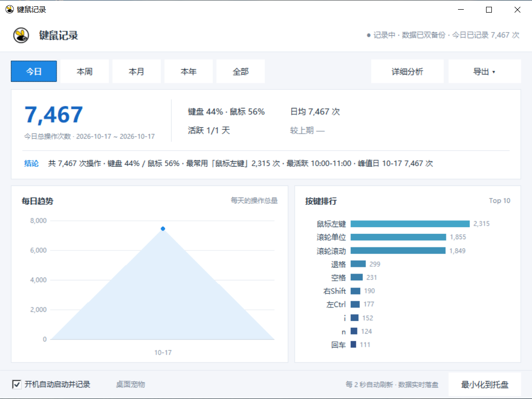Switch to the 本周 tab
The image size is (532, 399).
tap(85, 71)
